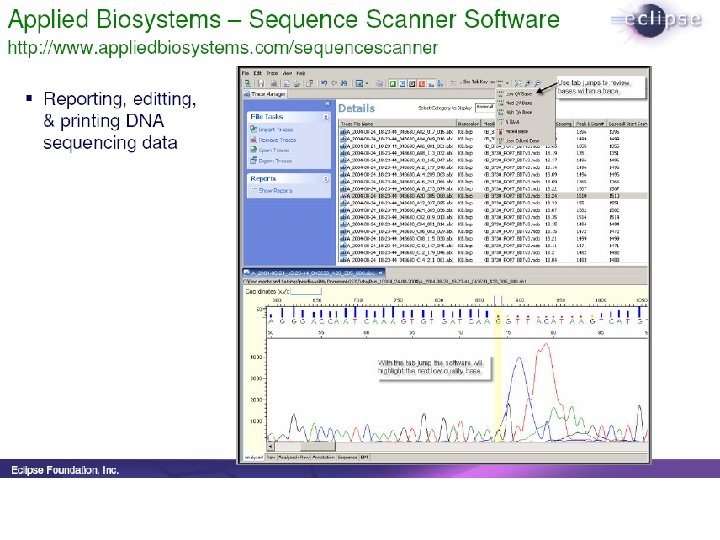Click the zoom in magnifier icon
This screenshot has height=540, width=720.
coord(528,83)
